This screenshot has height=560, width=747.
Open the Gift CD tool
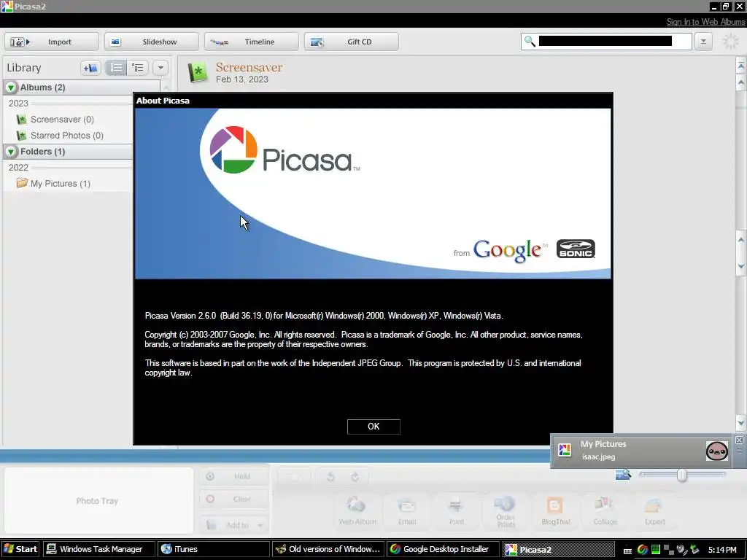pos(352,42)
